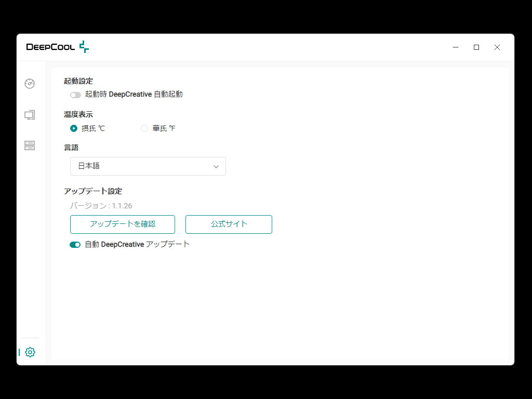This screenshot has height=399, width=532.
Task: Open the device list icon in sidebar
Action: [30, 145]
